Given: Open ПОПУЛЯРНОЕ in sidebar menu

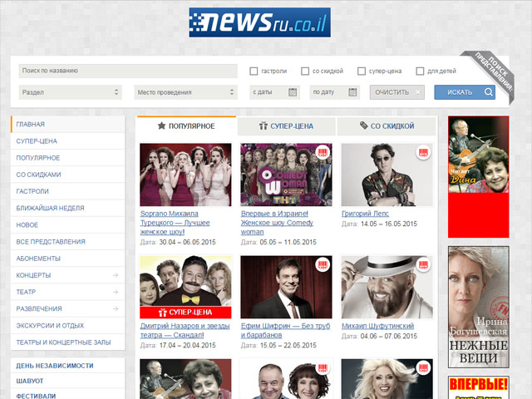Looking at the screenshot, I should pyautogui.click(x=68, y=158).
